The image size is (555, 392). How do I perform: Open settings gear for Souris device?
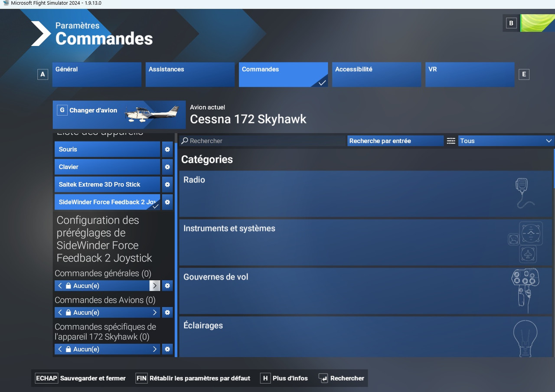coord(167,149)
